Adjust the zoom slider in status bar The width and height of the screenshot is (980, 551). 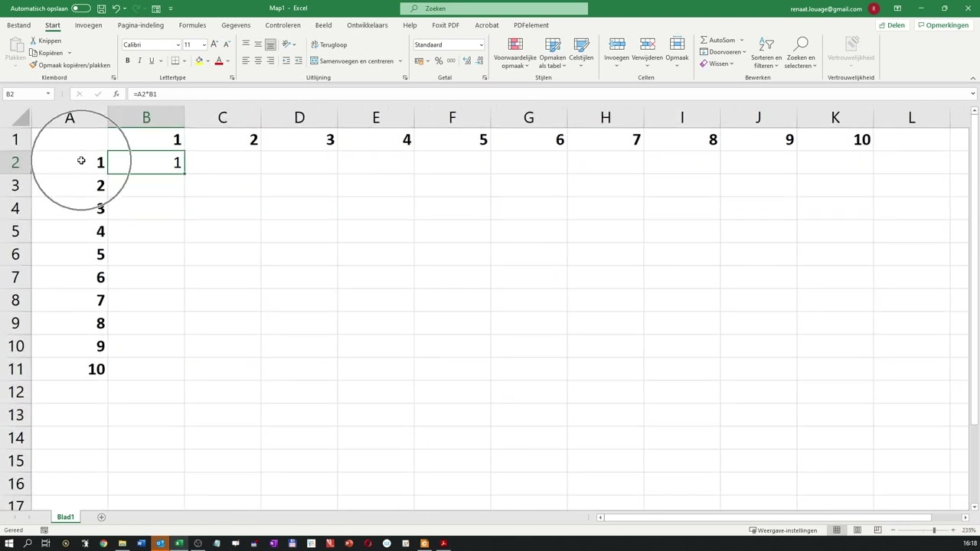[x=933, y=530]
